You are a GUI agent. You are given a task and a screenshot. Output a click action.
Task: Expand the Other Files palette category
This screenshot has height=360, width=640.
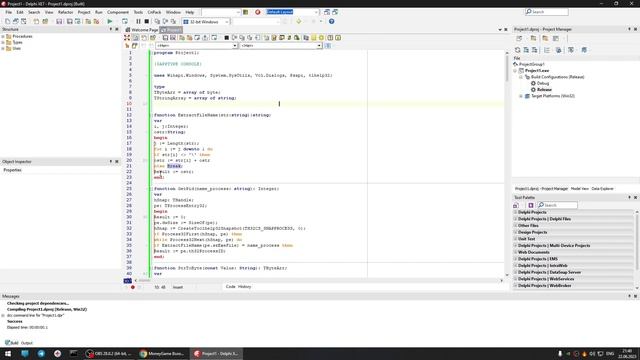click(515, 225)
